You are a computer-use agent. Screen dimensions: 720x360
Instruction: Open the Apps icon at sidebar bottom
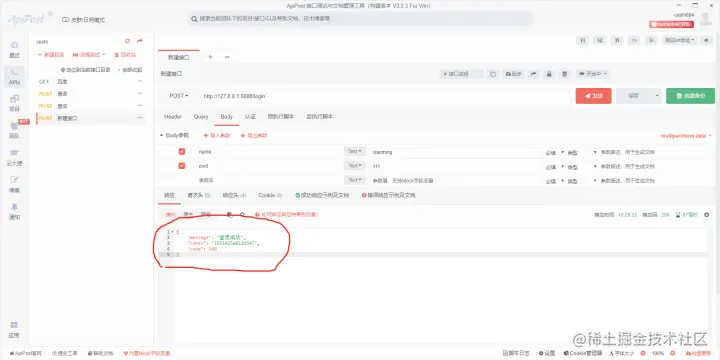pos(14,330)
